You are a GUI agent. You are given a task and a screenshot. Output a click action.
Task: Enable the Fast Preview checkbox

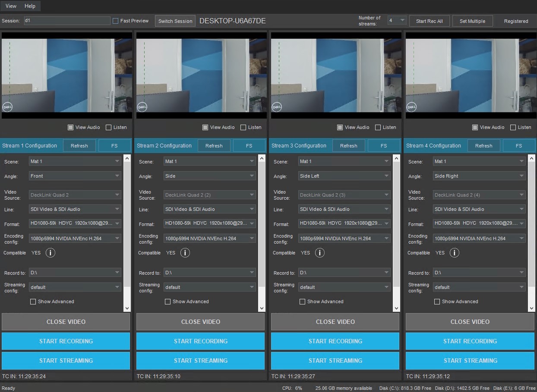pos(115,21)
